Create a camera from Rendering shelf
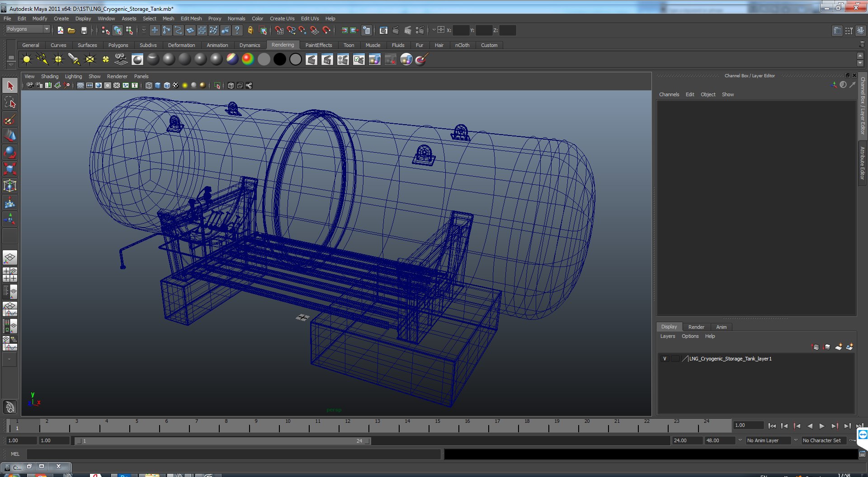The image size is (868, 477). (121, 59)
